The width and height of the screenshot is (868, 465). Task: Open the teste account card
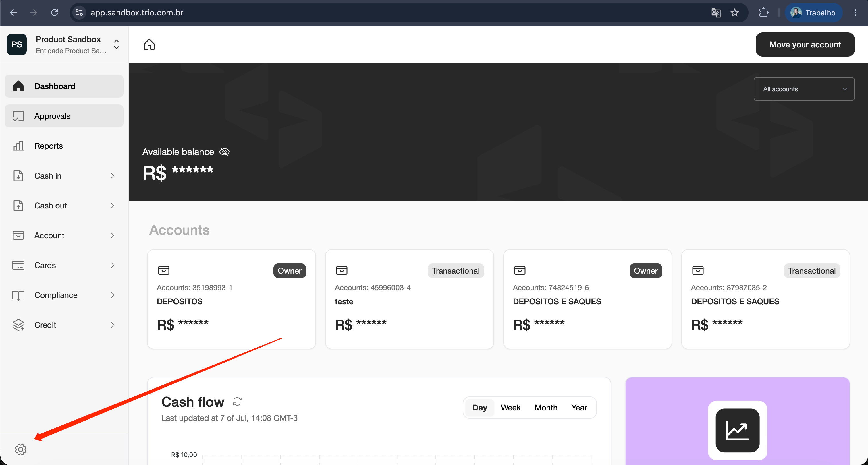pos(409,299)
